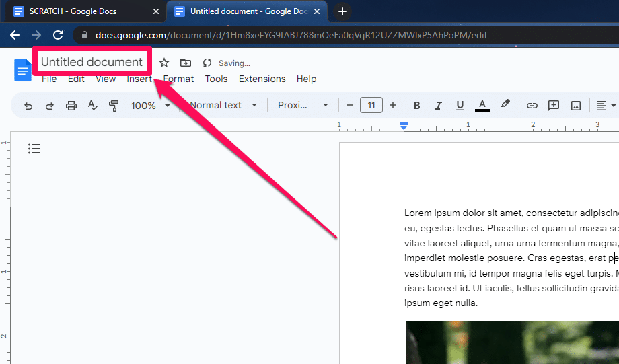Viewport: 619px width, 364px height.
Task: Open the File menu
Action: (49, 79)
